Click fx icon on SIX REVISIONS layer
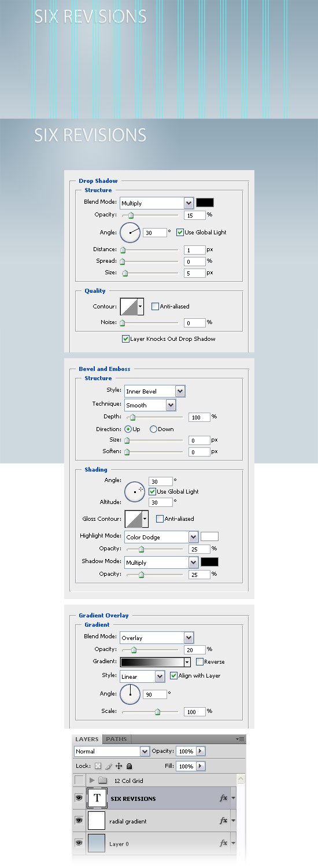 click(x=223, y=798)
